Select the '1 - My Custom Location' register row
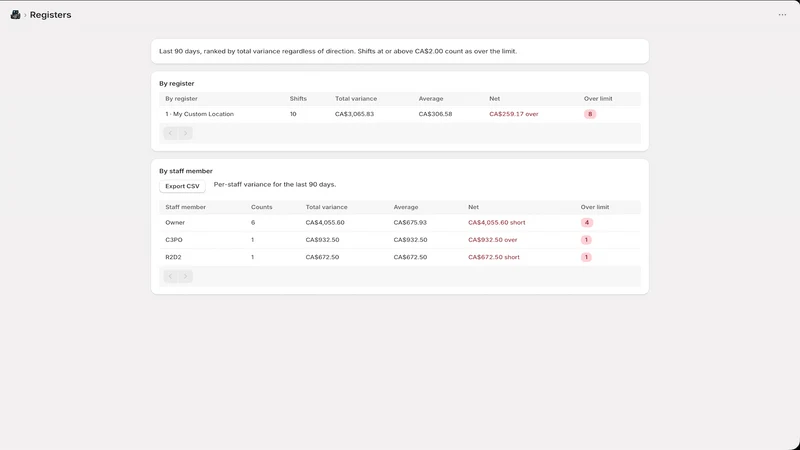The height and width of the screenshot is (450, 800). tap(400, 114)
